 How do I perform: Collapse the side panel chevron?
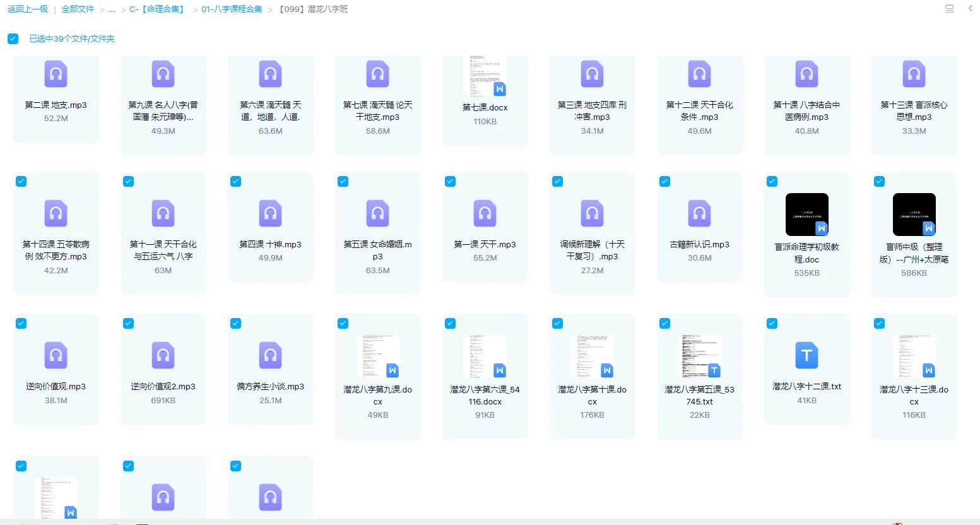coord(970,9)
